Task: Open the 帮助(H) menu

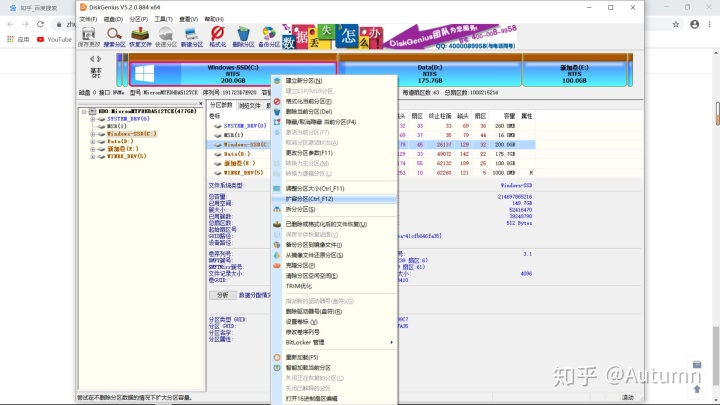Action: [x=214, y=19]
